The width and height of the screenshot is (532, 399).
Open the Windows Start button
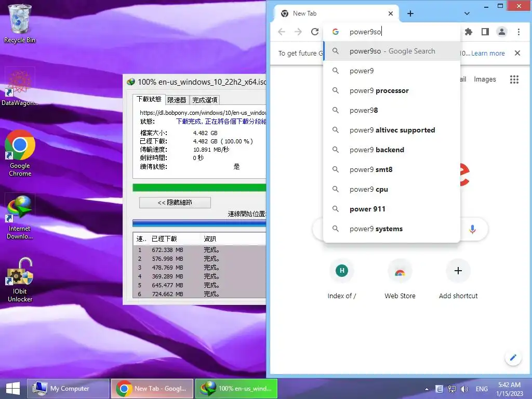13,389
